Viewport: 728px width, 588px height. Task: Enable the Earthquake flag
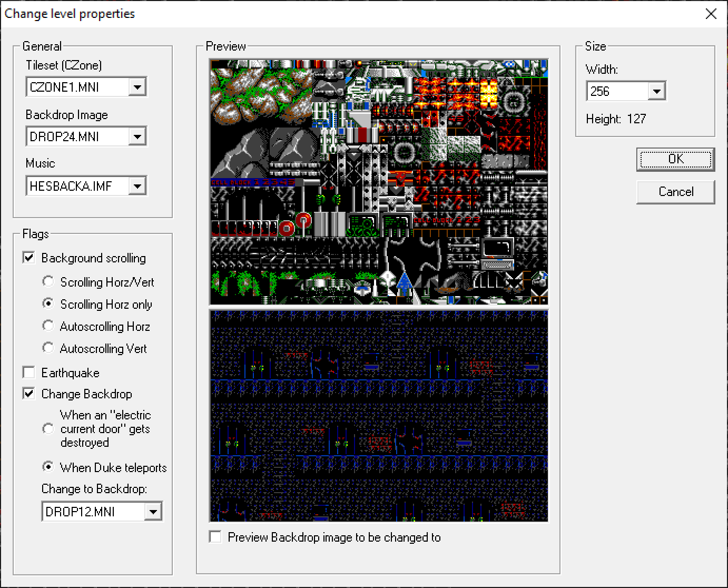[28, 373]
